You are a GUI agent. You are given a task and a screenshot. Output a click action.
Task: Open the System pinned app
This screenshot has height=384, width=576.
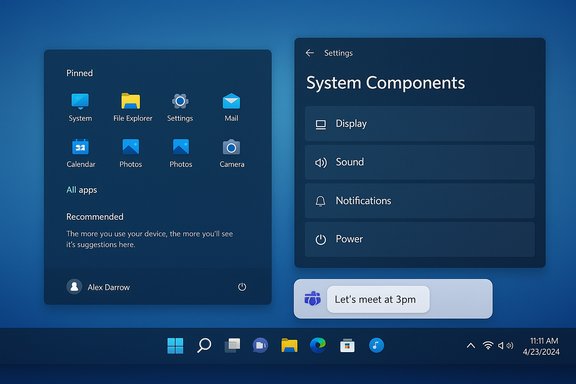[x=80, y=107]
